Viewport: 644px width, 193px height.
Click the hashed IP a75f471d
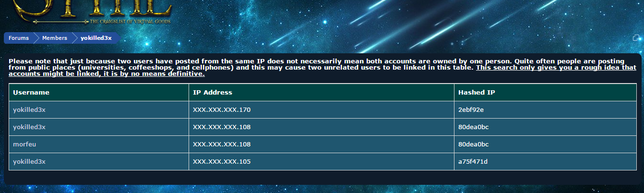[x=473, y=161]
